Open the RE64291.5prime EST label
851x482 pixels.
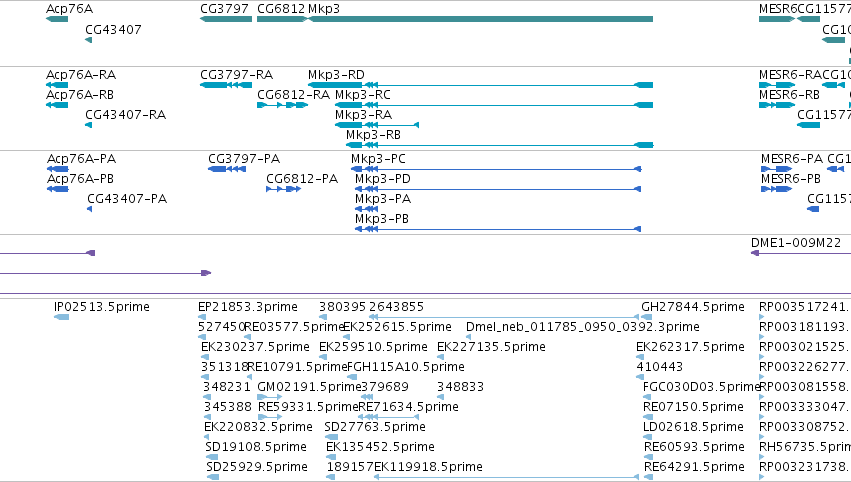[694, 468]
